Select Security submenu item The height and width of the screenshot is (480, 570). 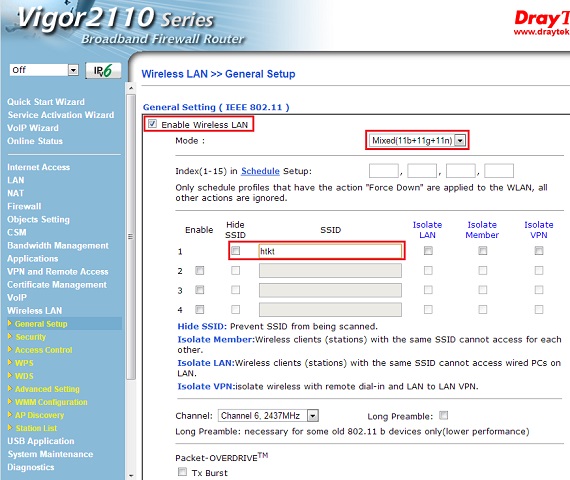pos(31,337)
